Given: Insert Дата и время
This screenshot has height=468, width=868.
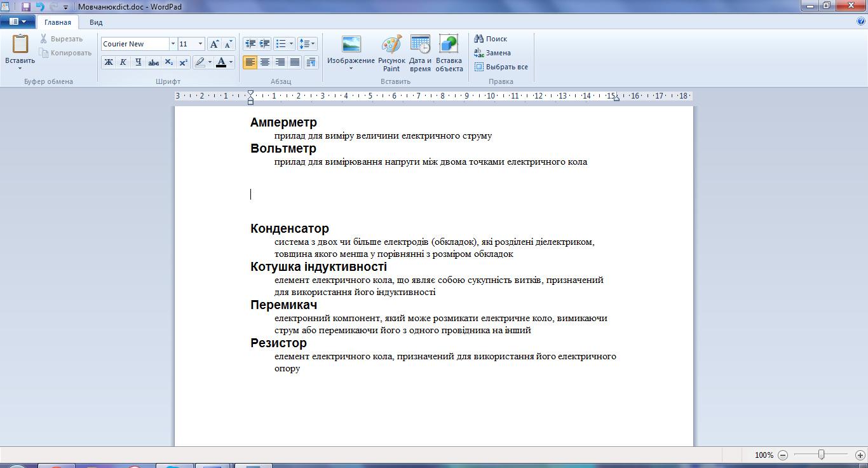Looking at the screenshot, I should tap(420, 53).
